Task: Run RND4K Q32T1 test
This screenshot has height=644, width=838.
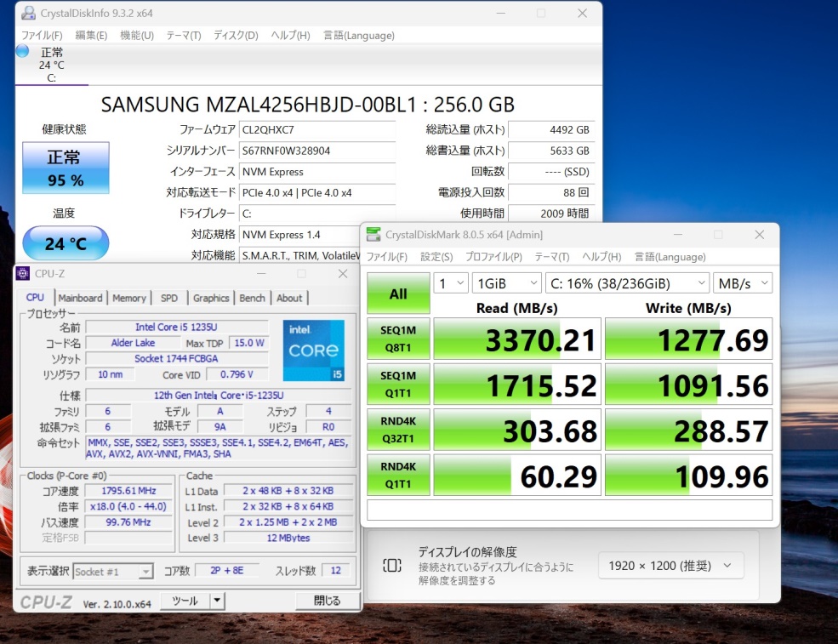Action: tap(398, 430)
